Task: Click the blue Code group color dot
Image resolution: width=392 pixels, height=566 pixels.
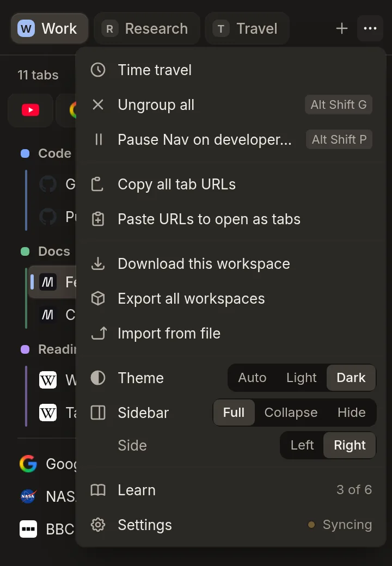Action: pyautogui.click(x=25, y=153)
